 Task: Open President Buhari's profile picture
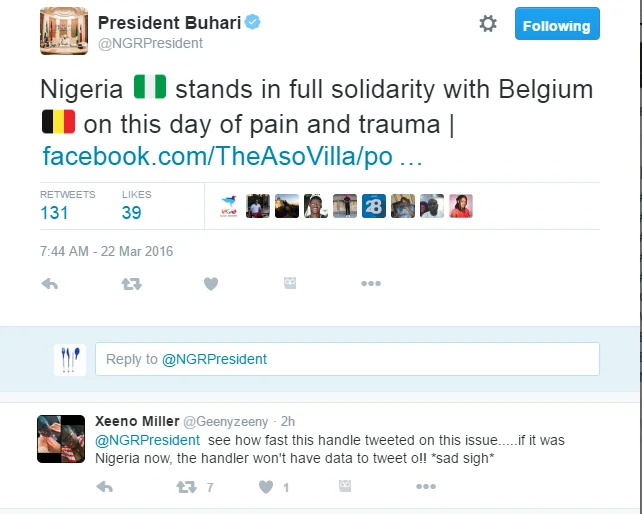(64, 30)
